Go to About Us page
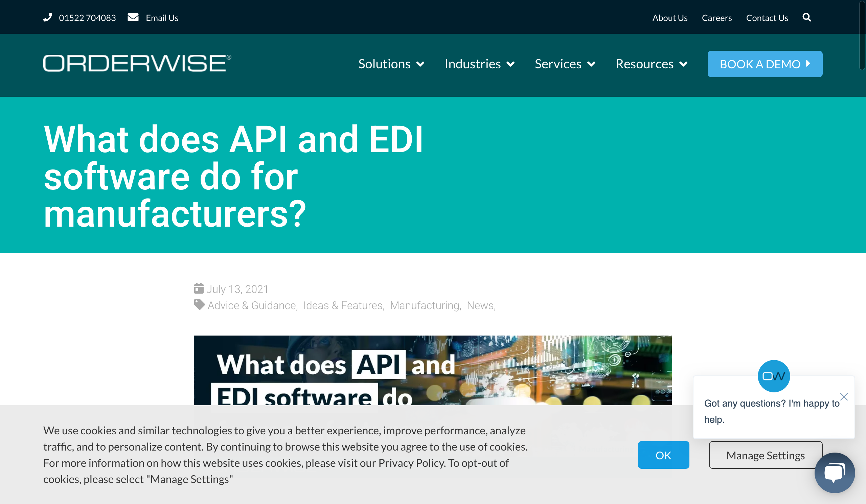This screenshot has width=866, height=504. tap(670, 18)
